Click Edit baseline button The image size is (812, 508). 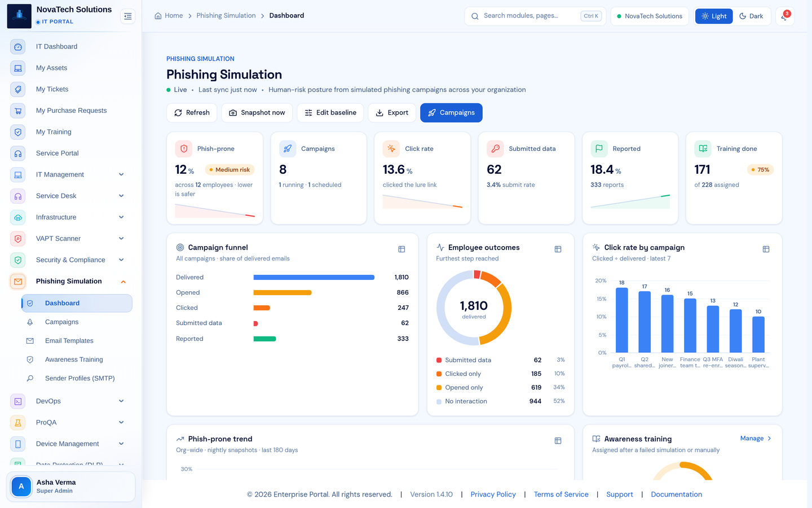pos(330,113)
